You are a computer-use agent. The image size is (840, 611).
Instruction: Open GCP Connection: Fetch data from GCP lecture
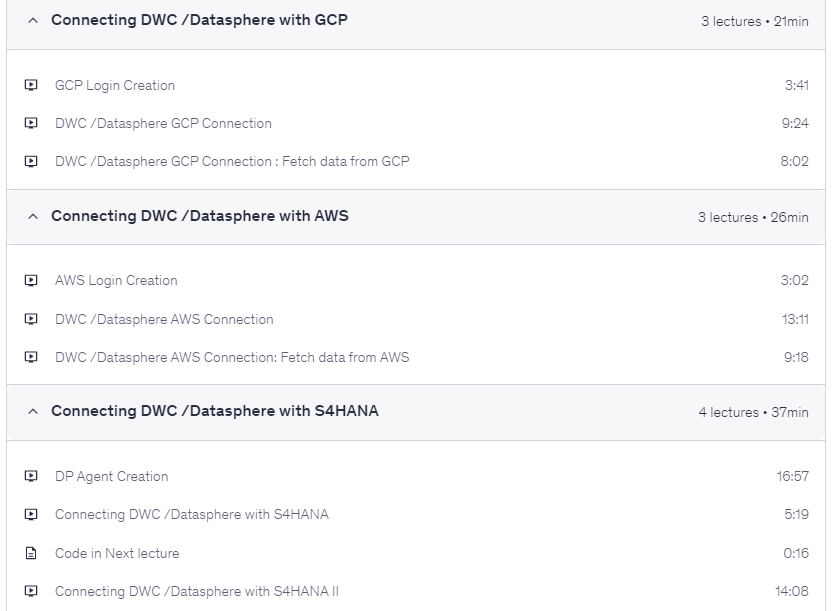[x=232, y=162]
